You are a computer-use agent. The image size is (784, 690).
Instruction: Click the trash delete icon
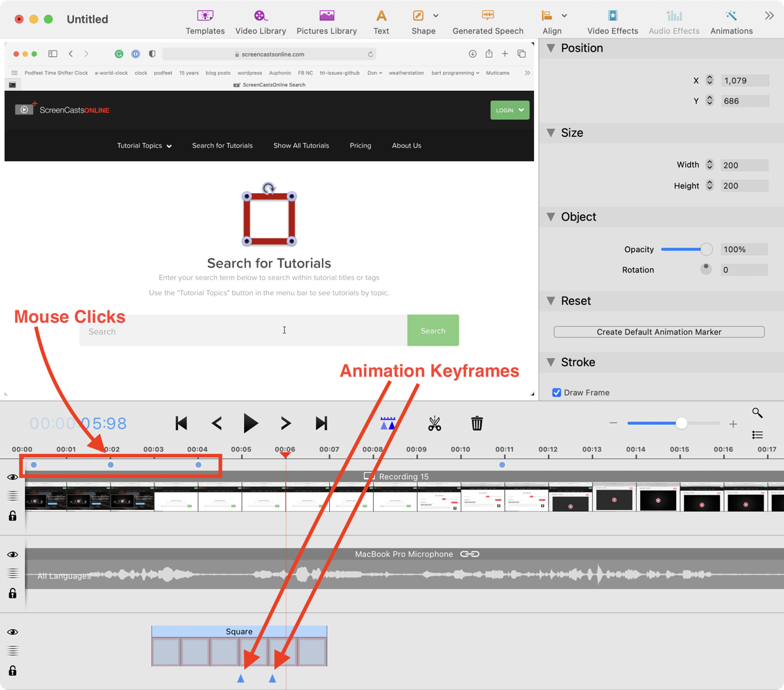(477, 424)
